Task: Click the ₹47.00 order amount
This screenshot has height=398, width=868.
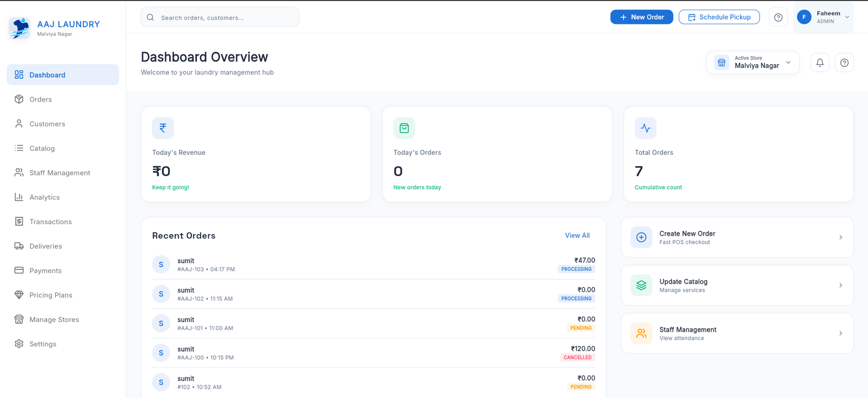Action: point(585,261)
